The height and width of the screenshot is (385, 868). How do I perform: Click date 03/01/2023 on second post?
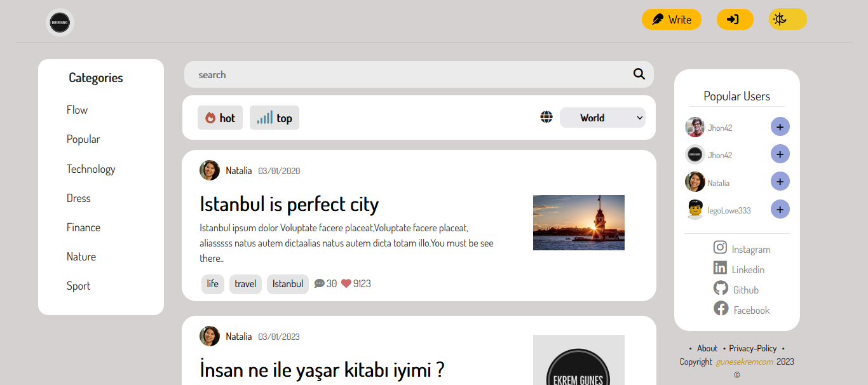(279, 337)
